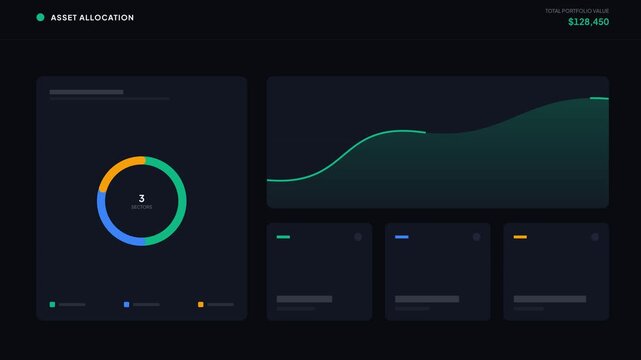Click the '3 SECTORS' center label
This screenshot has width=641, height=360.
point(141,201)
